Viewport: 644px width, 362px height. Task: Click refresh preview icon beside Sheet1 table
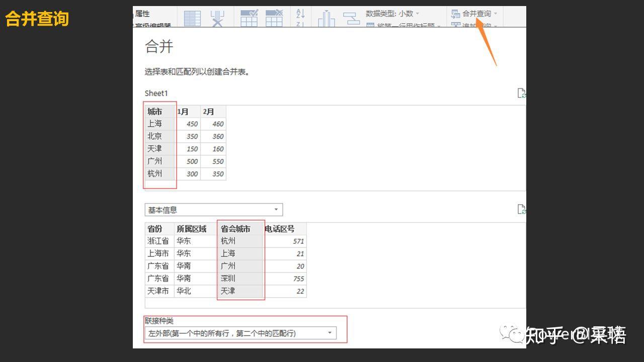[522, 93]
